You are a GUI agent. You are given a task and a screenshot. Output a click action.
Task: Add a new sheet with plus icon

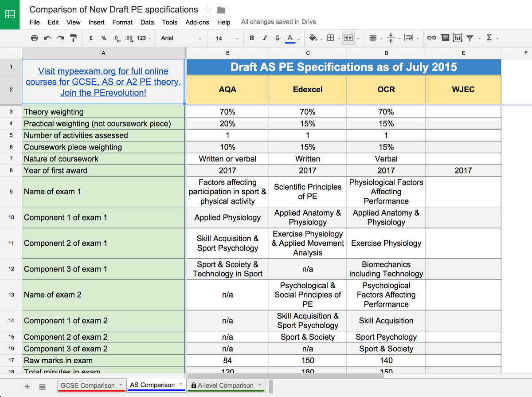click(27, 386)
